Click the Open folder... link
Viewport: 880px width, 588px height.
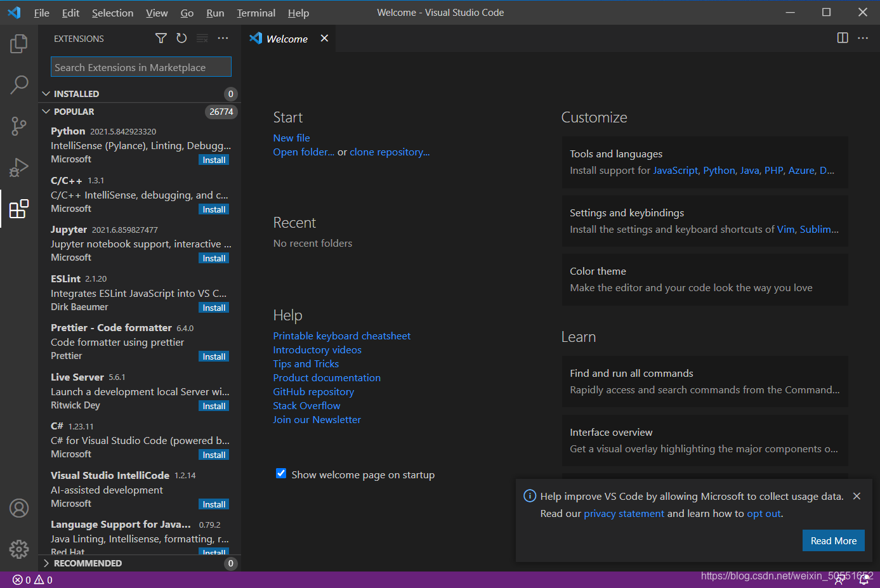[303, 152]
